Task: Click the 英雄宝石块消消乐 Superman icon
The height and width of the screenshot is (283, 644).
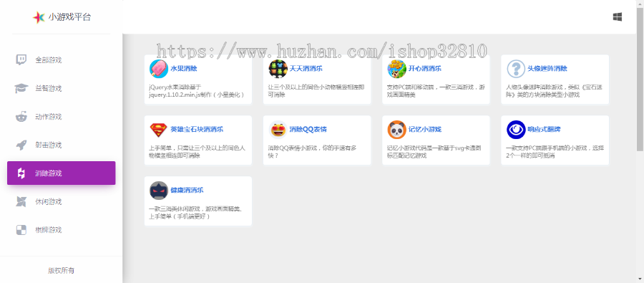Action: coord(159,130)
